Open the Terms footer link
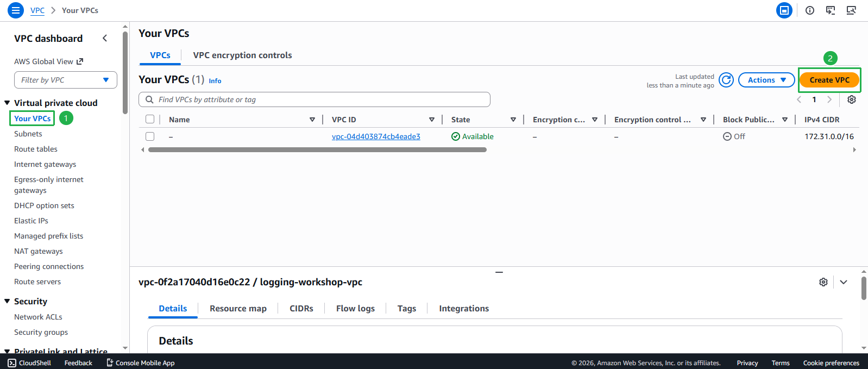 781,363
